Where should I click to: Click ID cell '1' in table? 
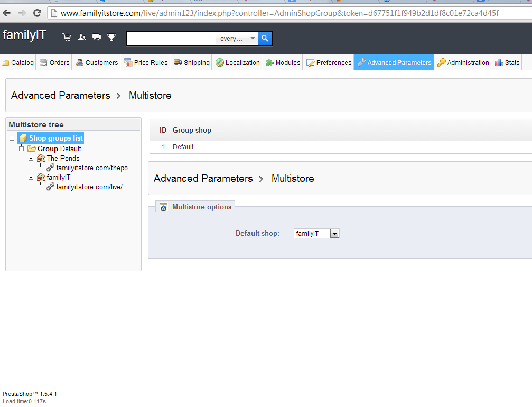(164, 146)
